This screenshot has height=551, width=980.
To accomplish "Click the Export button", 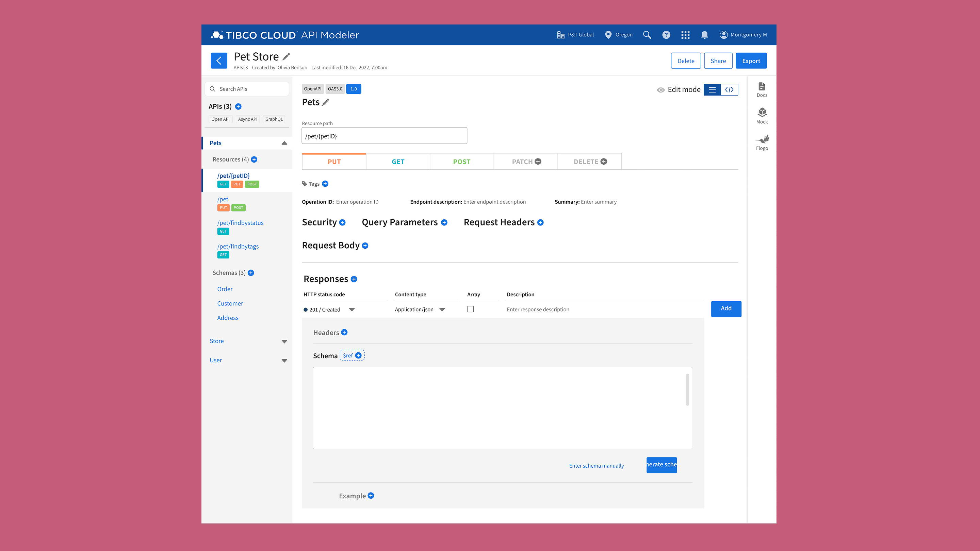I will [751, 61].
